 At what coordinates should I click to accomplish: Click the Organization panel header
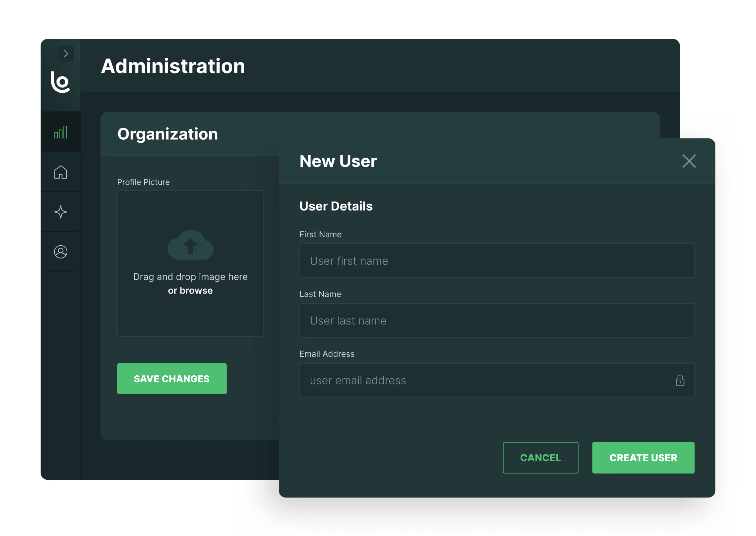(x=168, y=134)
